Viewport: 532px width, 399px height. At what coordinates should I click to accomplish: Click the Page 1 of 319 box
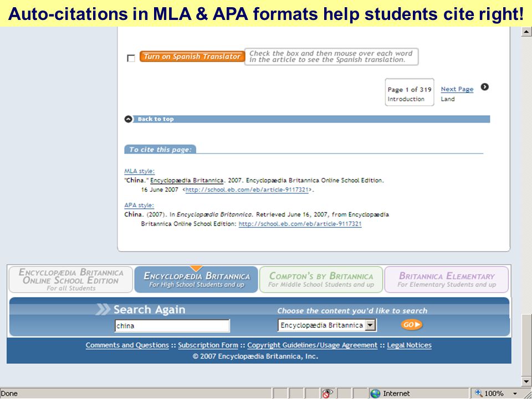click(x=409, y=93)
